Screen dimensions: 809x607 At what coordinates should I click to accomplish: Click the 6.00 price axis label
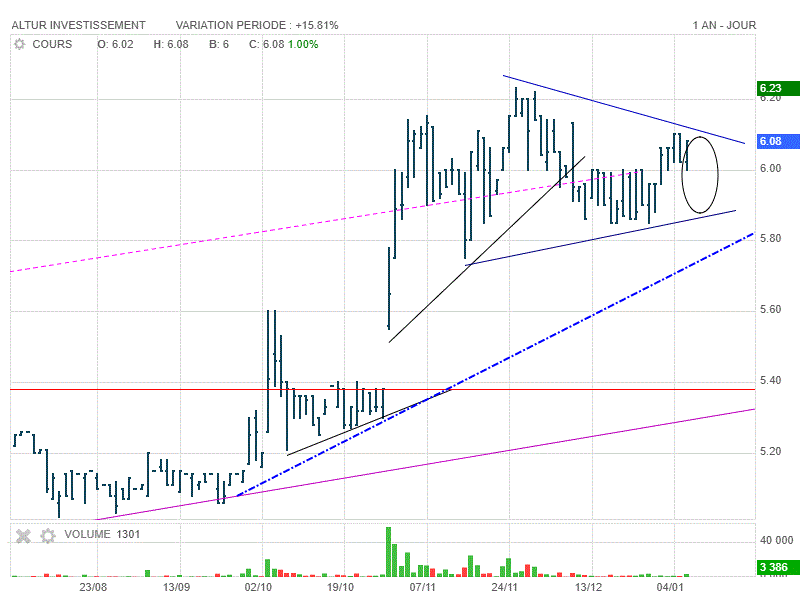770,169
